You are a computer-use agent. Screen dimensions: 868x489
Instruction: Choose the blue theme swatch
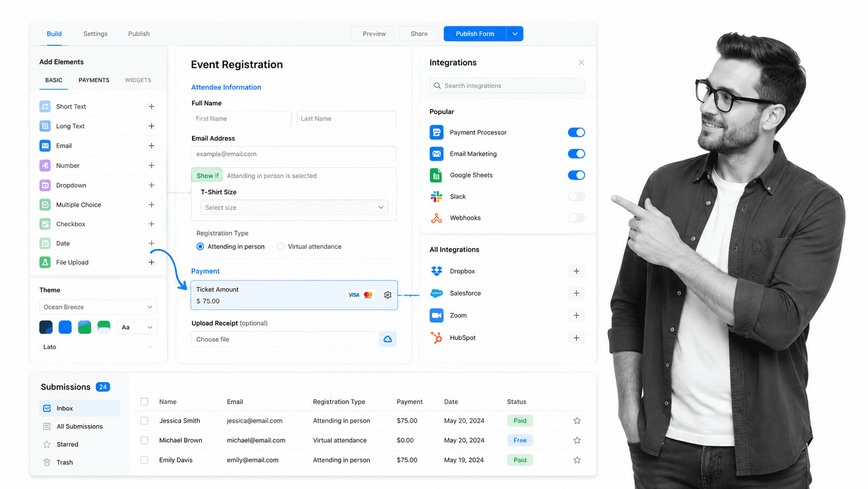pos(65,327)
